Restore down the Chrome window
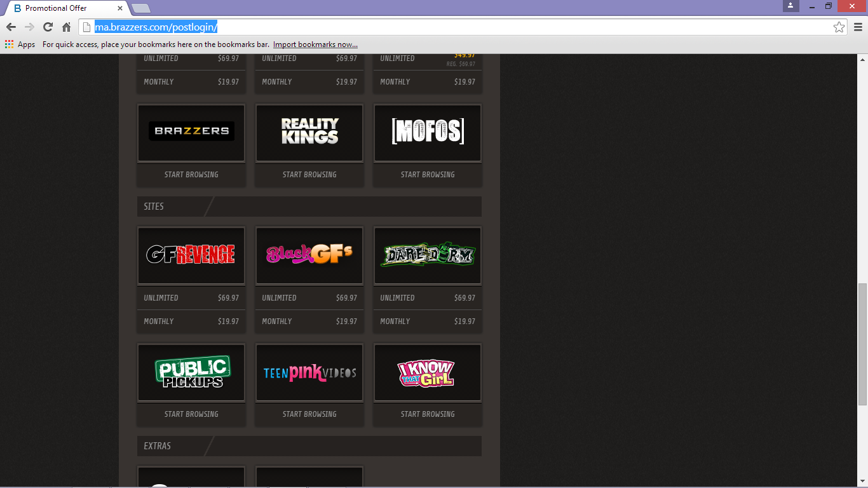Viewport: 868px width, 488px height. point(829,6)
